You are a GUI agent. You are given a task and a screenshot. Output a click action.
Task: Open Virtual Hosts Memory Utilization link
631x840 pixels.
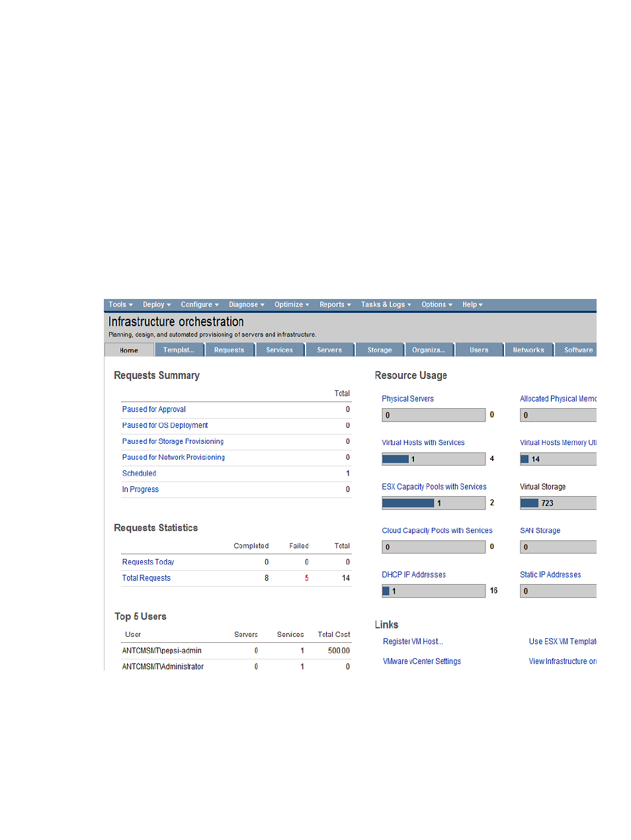click(558, 442)
